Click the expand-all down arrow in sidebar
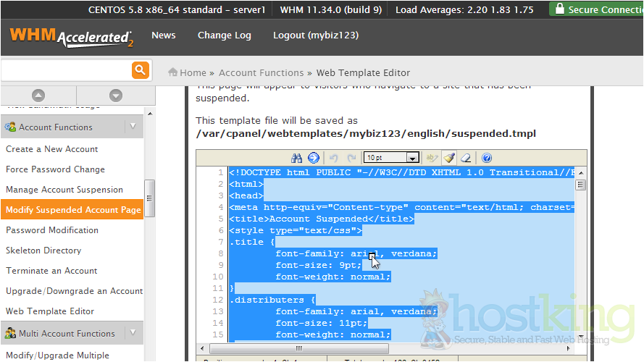The height and width of the screenshot is (362, 644). (115, 95)
